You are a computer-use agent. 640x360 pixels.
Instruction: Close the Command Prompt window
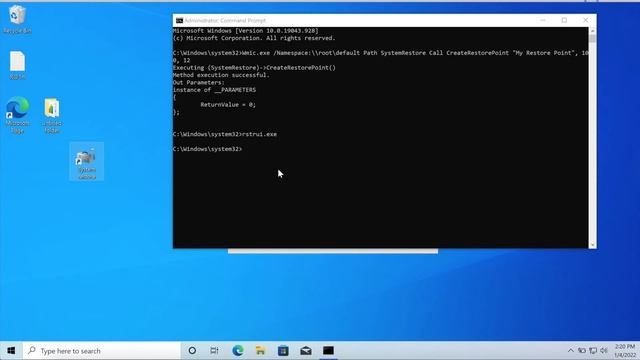point(586,20)
